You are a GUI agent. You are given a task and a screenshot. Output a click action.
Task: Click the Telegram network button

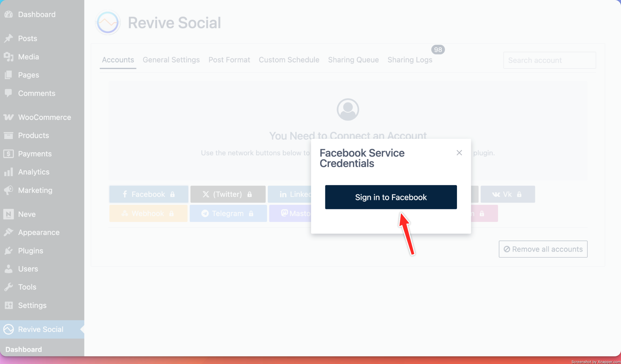click(228, 213)
